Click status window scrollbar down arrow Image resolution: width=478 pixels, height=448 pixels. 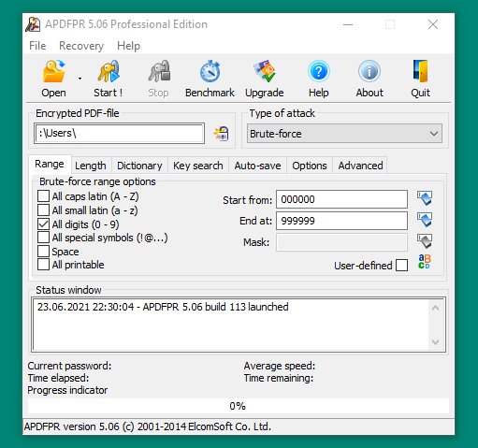[436, 342]
